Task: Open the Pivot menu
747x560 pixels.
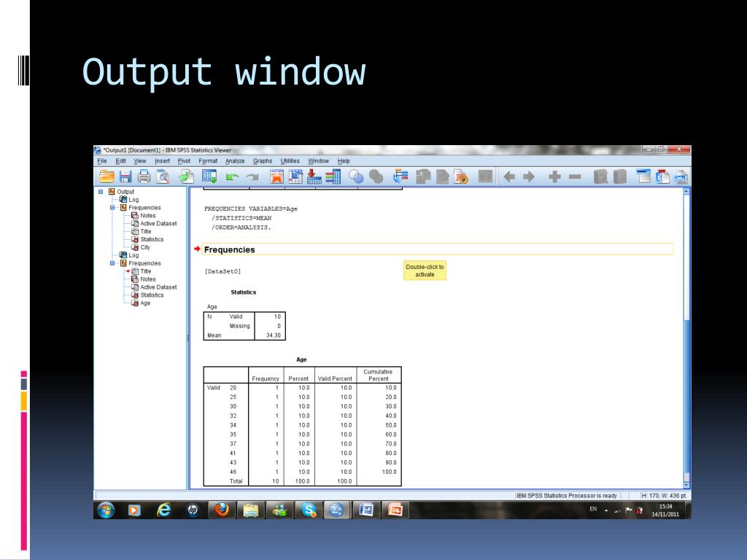Action: 184,161
